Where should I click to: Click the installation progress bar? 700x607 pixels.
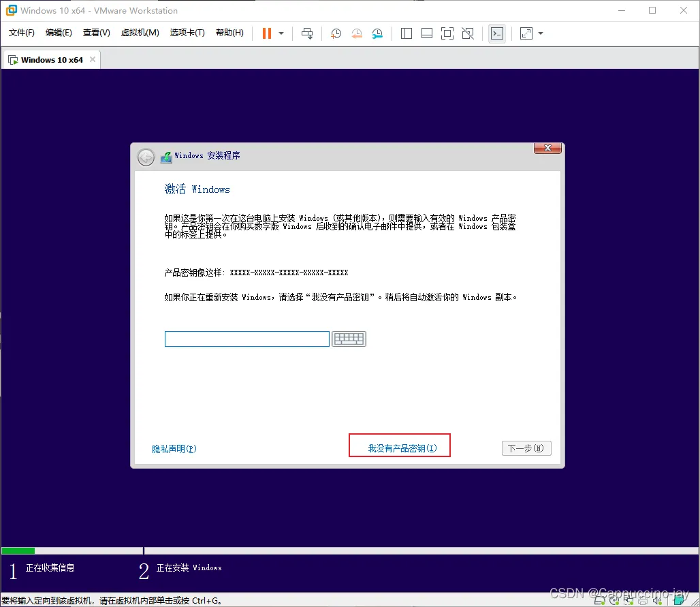[x=350, y=550]
